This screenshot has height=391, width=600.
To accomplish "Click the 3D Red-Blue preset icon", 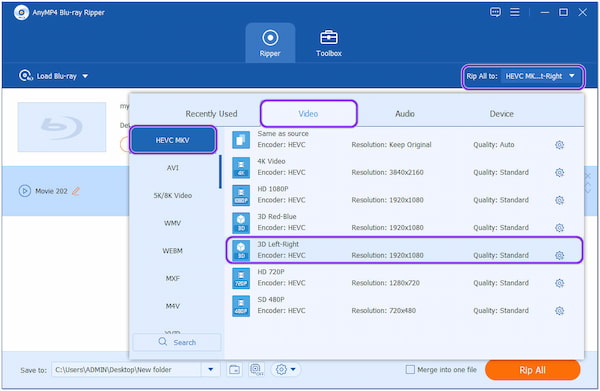I will point(241,223).
